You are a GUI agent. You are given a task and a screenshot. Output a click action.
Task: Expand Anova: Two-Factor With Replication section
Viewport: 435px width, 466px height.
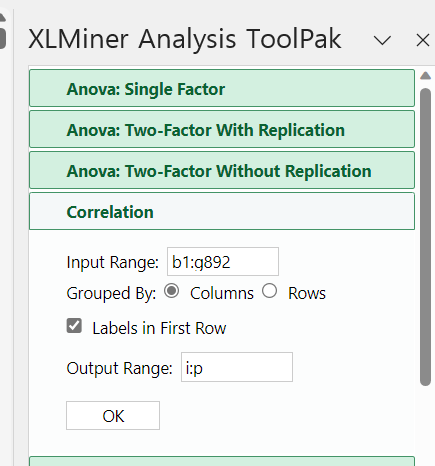click(x=222, y=129)
